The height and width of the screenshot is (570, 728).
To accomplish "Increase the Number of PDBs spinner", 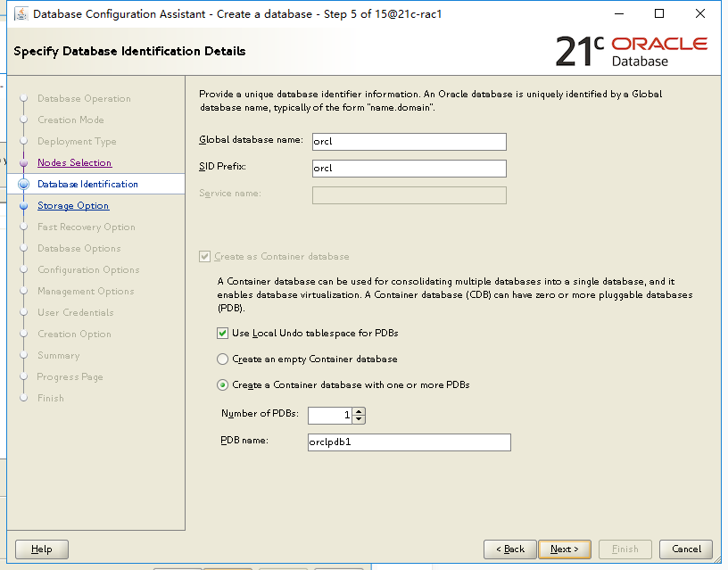I will (x=359, y=411).
